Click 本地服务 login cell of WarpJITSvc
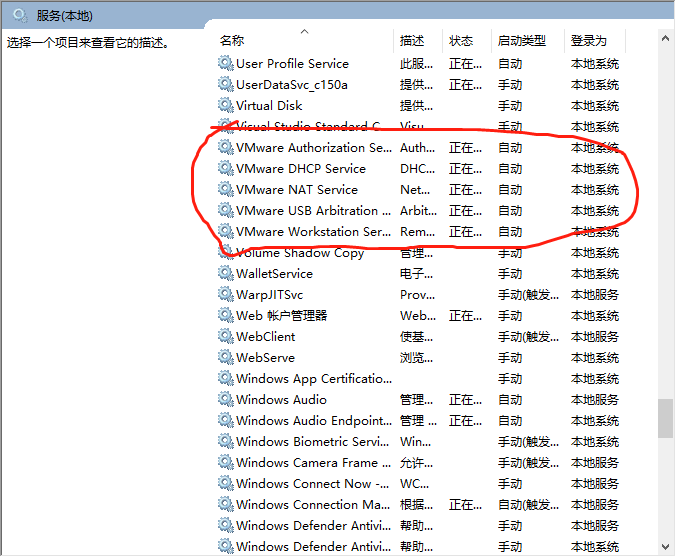676x557 pixels. click(x=595, y=294)
